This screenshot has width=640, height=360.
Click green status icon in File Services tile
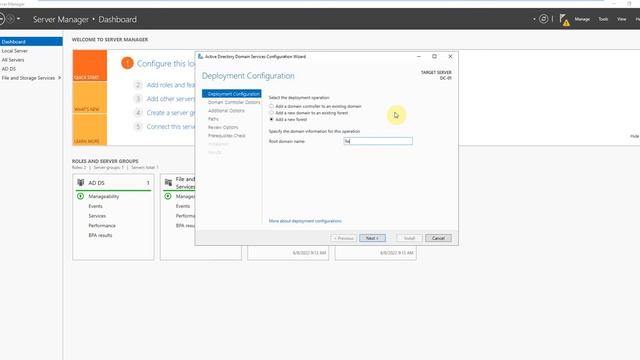pos(168,196)
